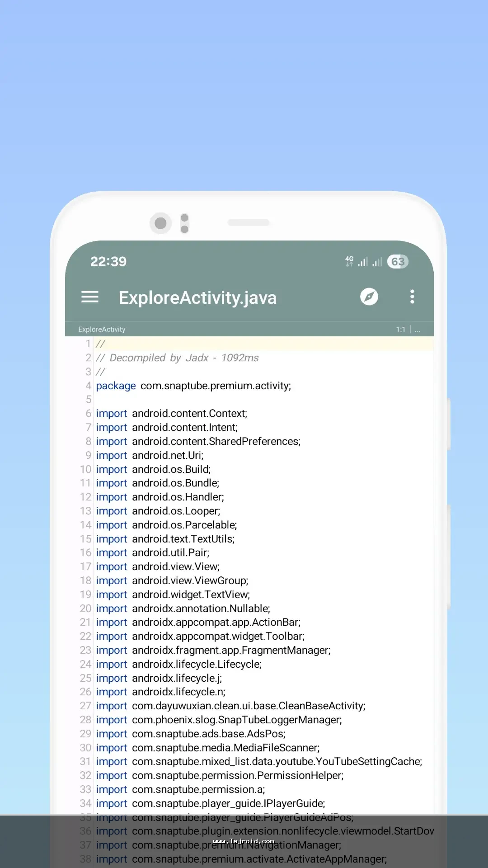The width and height of the screenshot is (488, 868).
Task: Place cursor on the package declaration line
Action: [x=193, y=386]
